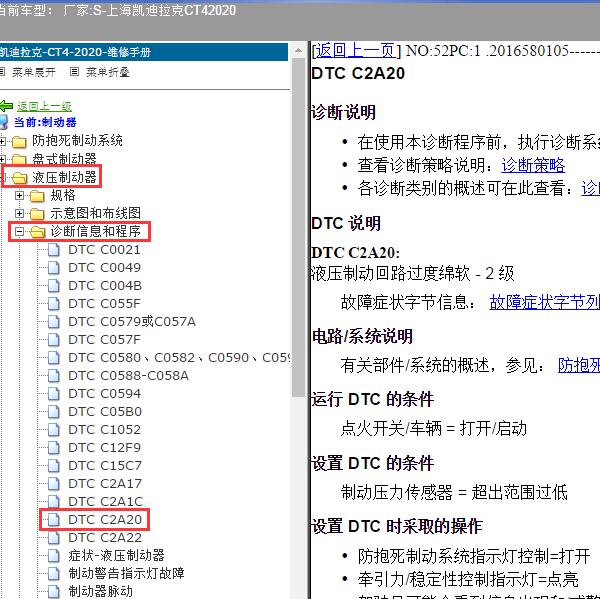Click document icon for 制动警告指示灯故障
The width and height of the screenshot is (600, 599).
point(54,573)
